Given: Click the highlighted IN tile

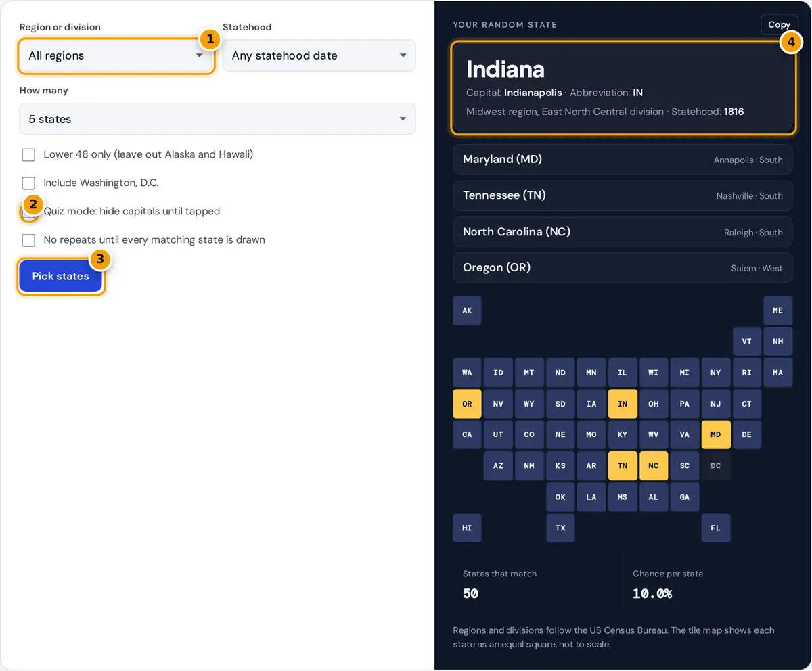Looking at the screenshot, I should [623, 404].
